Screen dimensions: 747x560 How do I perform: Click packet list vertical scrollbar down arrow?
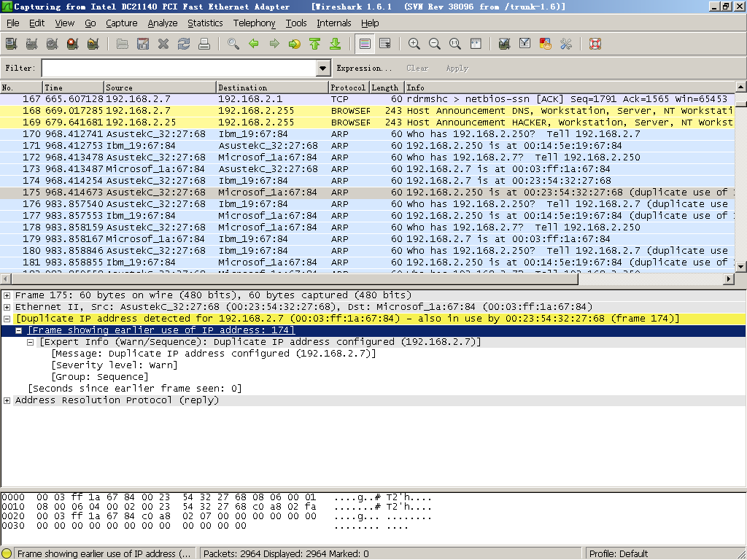740,267
